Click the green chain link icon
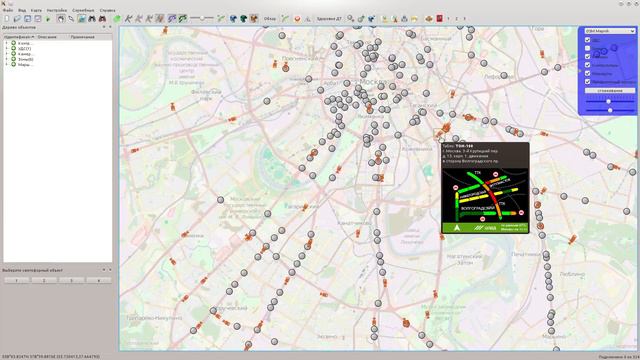Viewport: 640px width, 360px height. pos(182,19)
